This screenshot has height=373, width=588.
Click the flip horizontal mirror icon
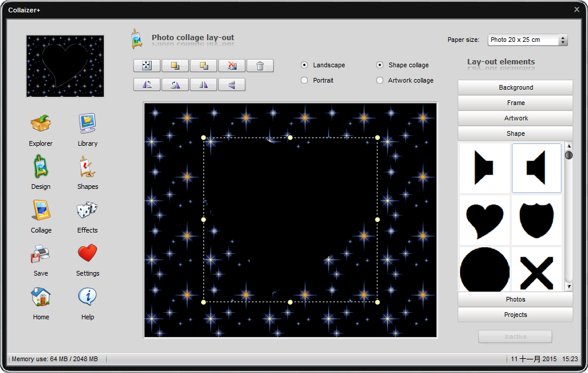pos(203,84)
